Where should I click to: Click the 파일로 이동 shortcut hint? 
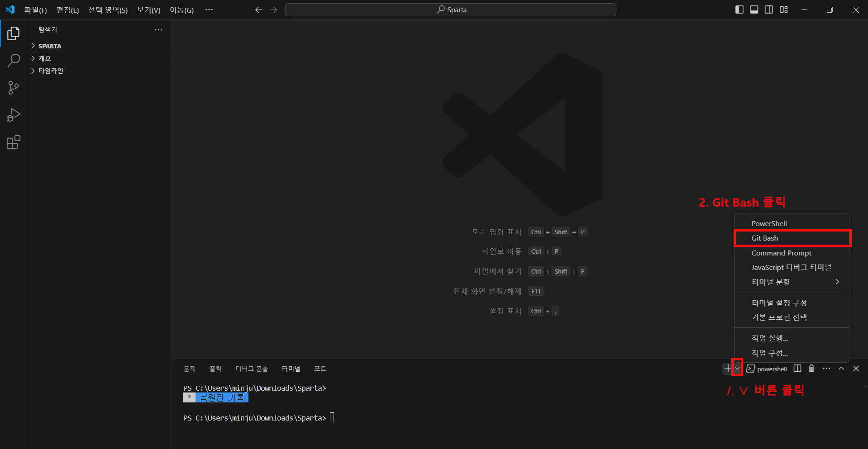[x=501, y=251]
